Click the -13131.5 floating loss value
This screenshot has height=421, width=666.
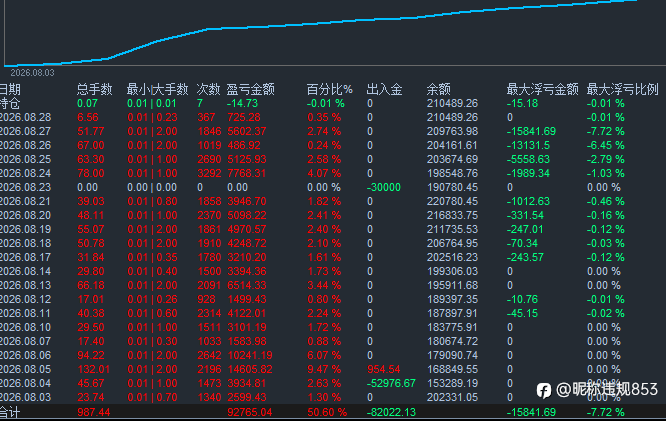(x=528, y=145)
